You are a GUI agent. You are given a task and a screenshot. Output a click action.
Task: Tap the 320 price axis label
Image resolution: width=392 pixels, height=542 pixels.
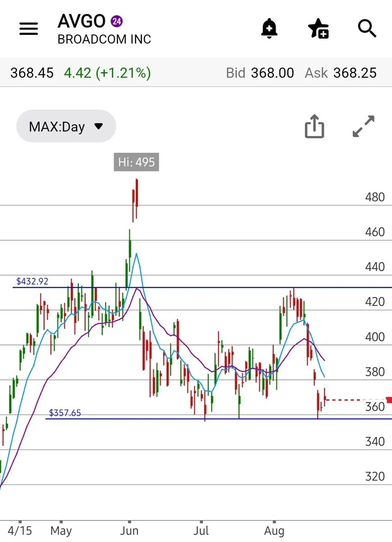375,477
